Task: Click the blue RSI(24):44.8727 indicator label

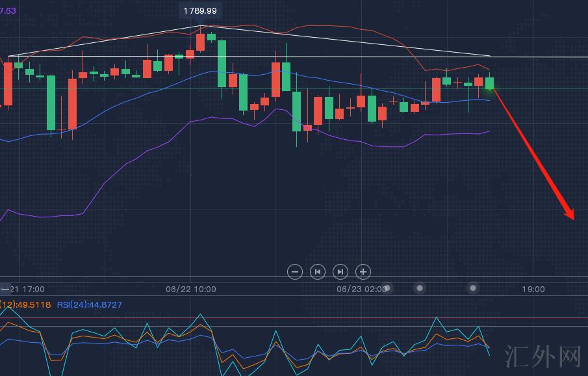Action: click(x=89, y=304)
